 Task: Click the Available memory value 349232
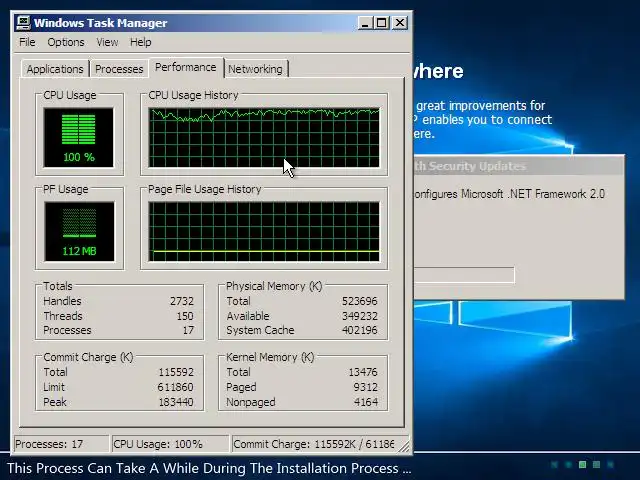(x=360, y=316)
